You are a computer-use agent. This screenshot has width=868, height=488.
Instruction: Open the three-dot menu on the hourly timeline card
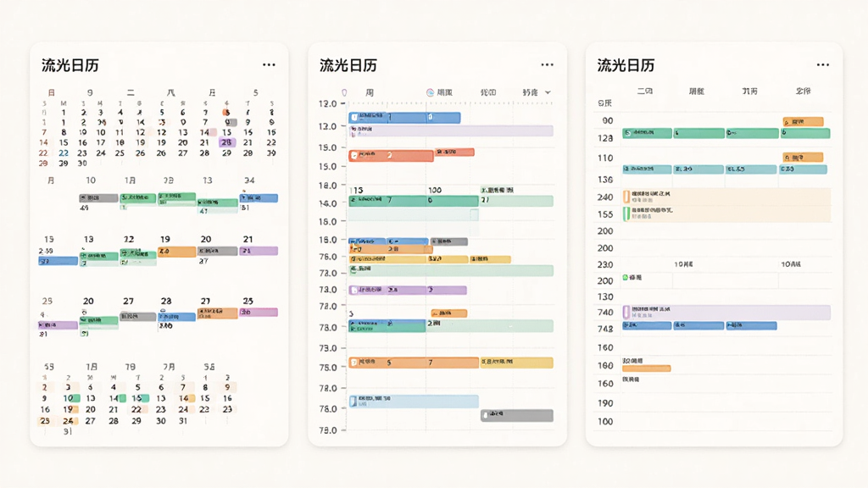click(x=547, y=64)
